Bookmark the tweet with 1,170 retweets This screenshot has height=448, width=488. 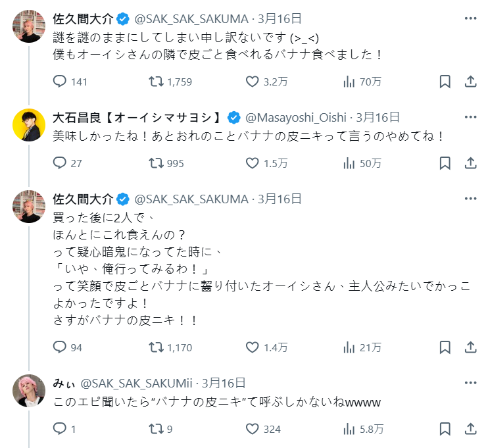pyautogui.click(x=445, y=347)
